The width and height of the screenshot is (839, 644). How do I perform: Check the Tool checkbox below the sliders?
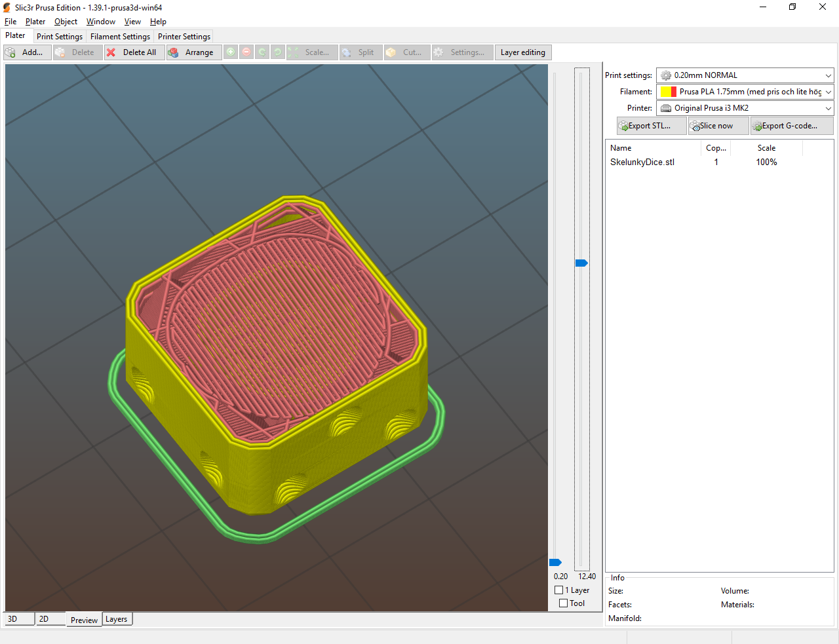coord(563,603)
